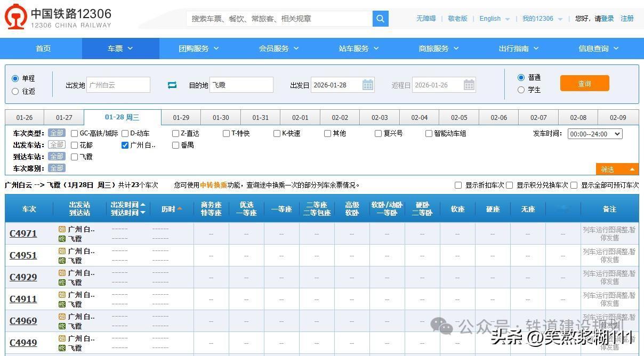Expand the 站车服务 navigation menu
The image size is (644, 356).
point(359,48)
